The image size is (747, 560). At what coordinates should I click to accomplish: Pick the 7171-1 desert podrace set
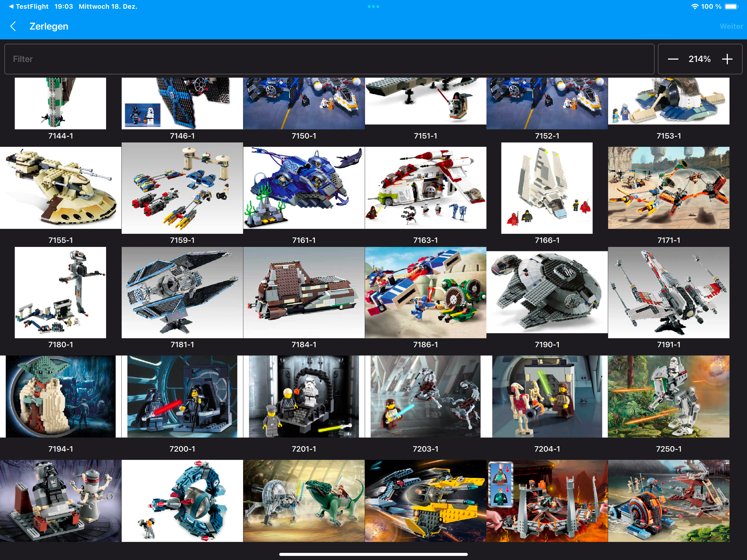(x=669, y=188)
